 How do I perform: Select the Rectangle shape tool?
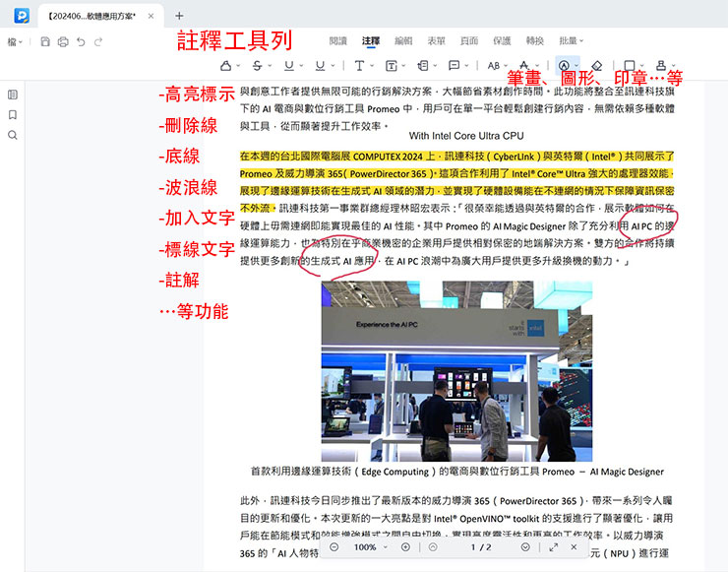629,66
